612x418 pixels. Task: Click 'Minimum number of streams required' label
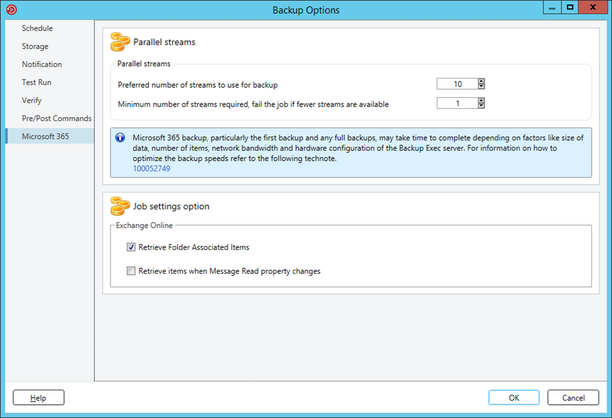(253, 104)
